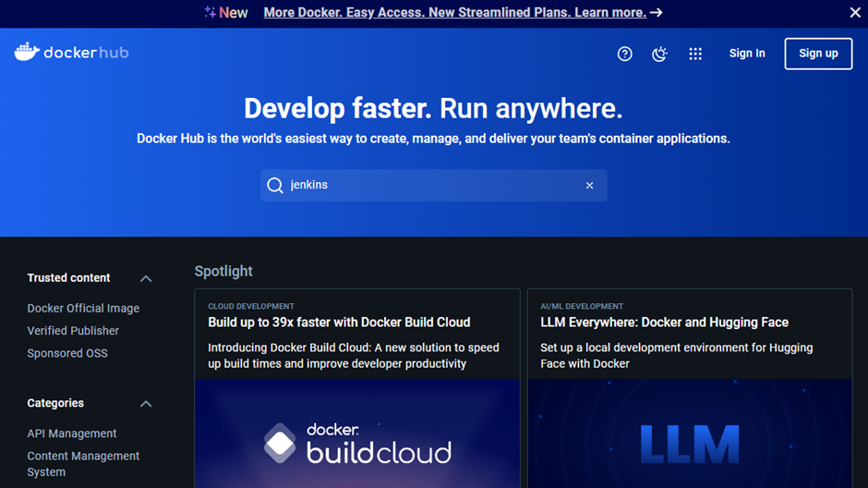The width and height of the screenshot is (868, 488).
Task: Filter by Verified Publisher
Action: [x=73, y=331]
